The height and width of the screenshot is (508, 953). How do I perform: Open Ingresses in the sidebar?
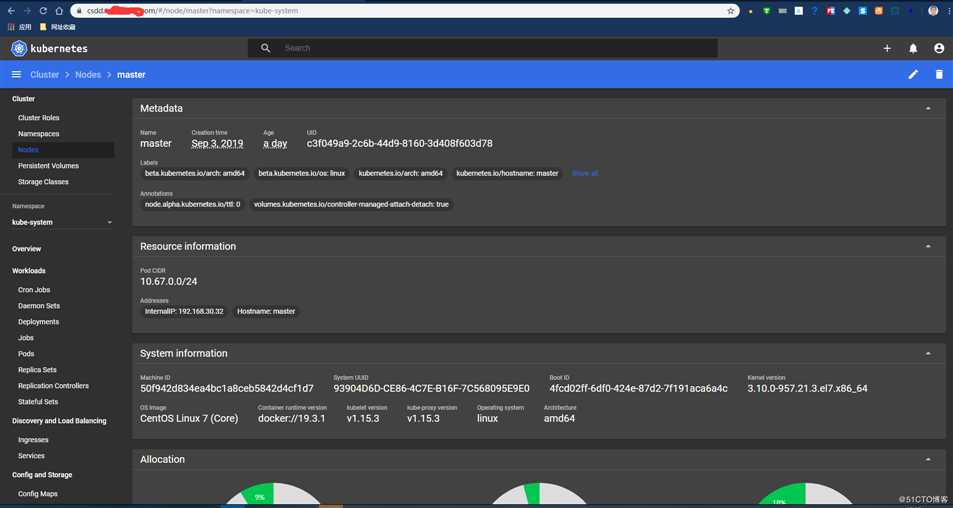[x=33, y=440]
